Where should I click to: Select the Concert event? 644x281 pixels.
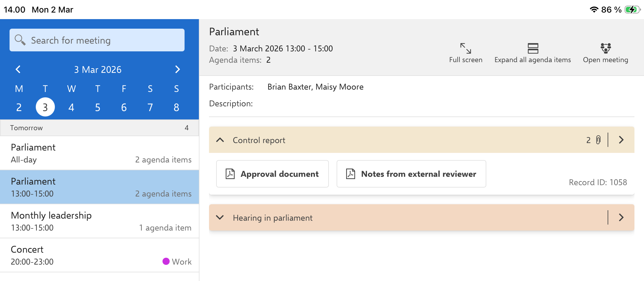coord(100,255)
